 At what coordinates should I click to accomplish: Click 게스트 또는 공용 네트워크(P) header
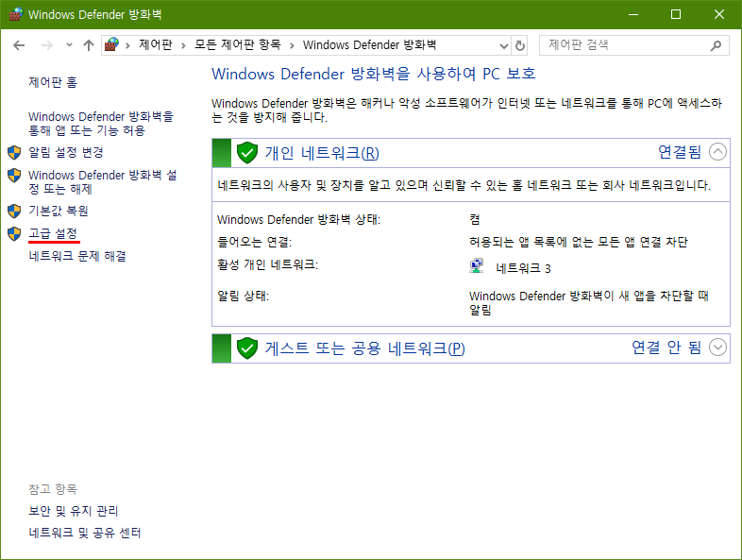pyautogui.click(x=364, y=348)
